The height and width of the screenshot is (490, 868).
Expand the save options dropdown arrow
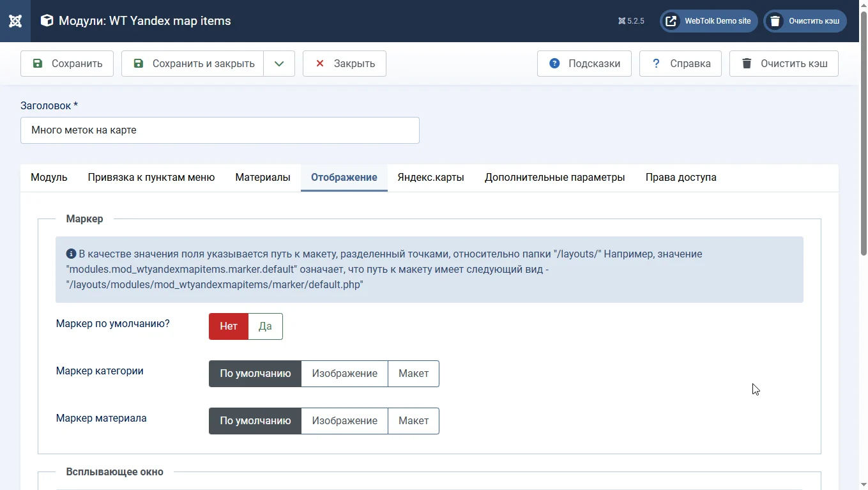279,63
